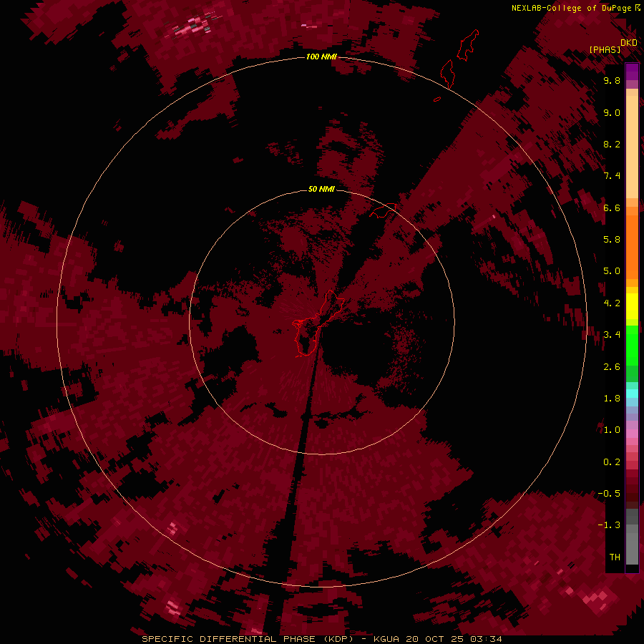Image resolution: width=644 pixels, height=644 pixels.
Task: Click the TH label on the color scale
Action: pos(615,557)
